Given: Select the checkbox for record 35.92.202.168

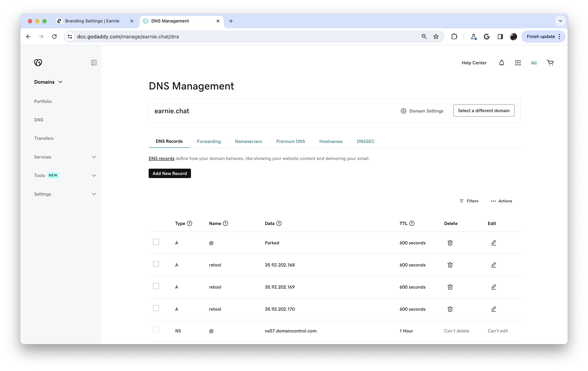Looking at the screenshot, I should pyautogui.click(x=156, y=264).
